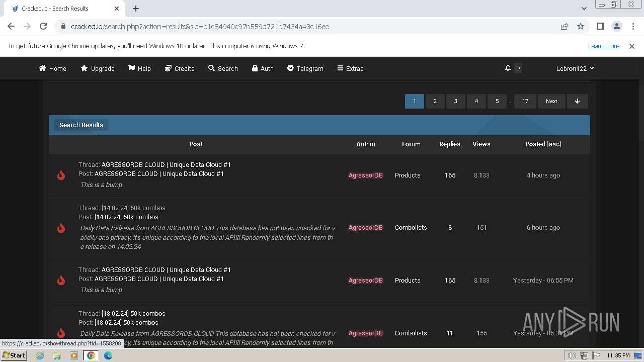Launch Microsoft Edge from the taskbar

108,355
